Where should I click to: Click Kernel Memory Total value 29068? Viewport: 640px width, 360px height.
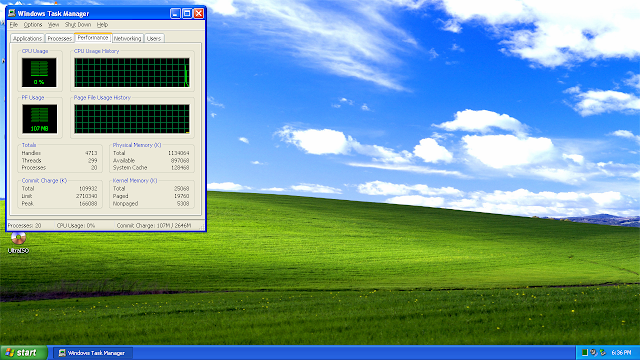[182, 189]
